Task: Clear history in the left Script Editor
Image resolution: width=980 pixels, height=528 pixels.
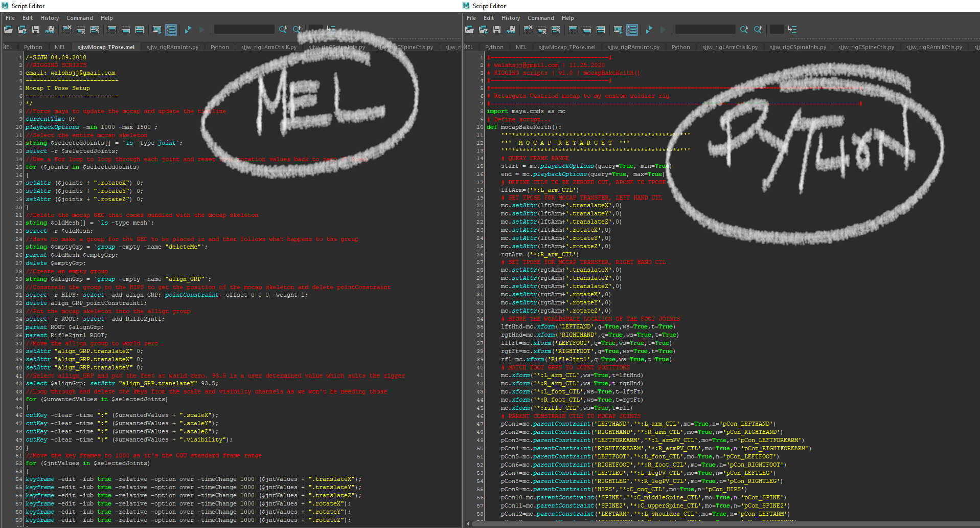Action: (x=67, y=30)
